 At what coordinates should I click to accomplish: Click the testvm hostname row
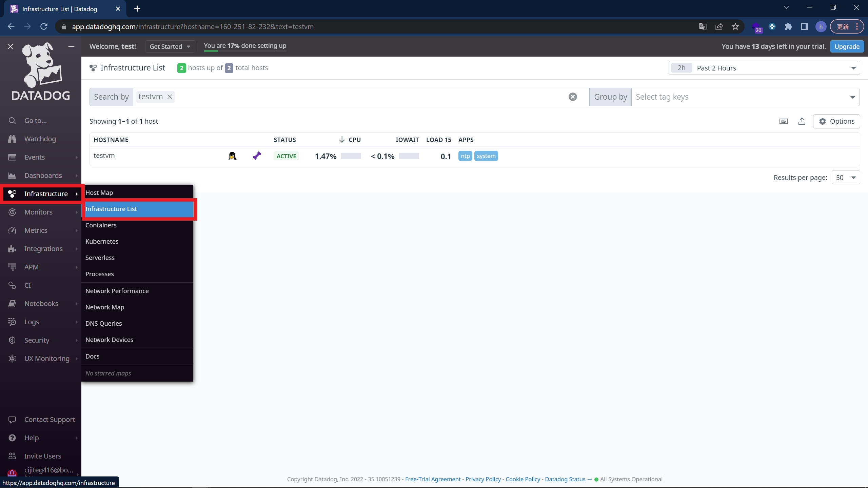104,156
